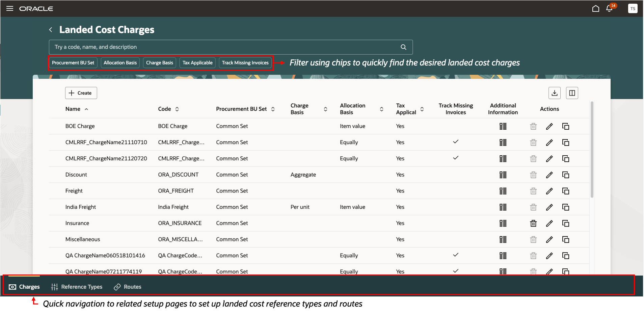This screenshot has height=314, width=644.
Task: Edit QA ChargeName060518101416 row
Action: [549, 256]
